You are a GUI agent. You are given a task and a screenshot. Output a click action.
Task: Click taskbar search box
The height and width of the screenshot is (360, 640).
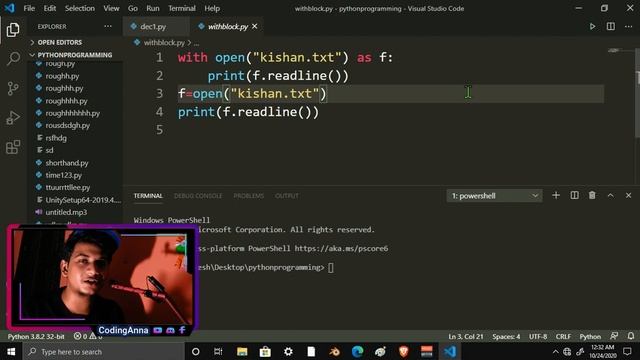(104, 351)
